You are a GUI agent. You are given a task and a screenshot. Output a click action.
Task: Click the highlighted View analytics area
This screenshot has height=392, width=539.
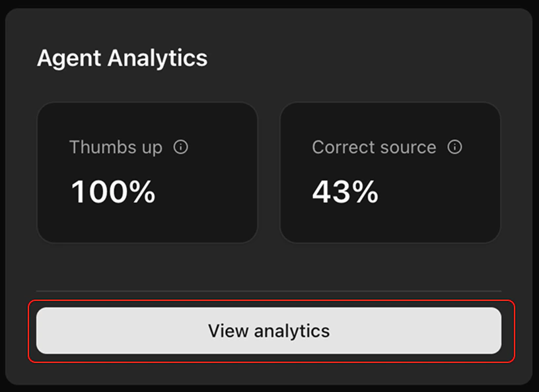(x=269, y=331)
